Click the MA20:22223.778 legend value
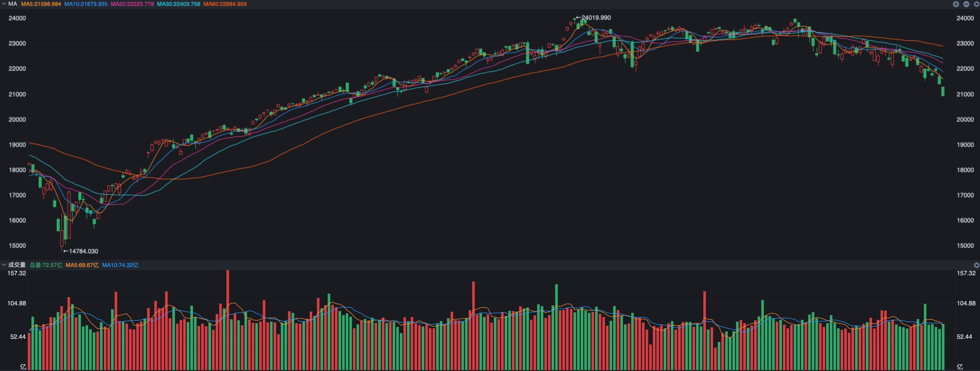The image size is (980, 371). (x=132, y=4)
